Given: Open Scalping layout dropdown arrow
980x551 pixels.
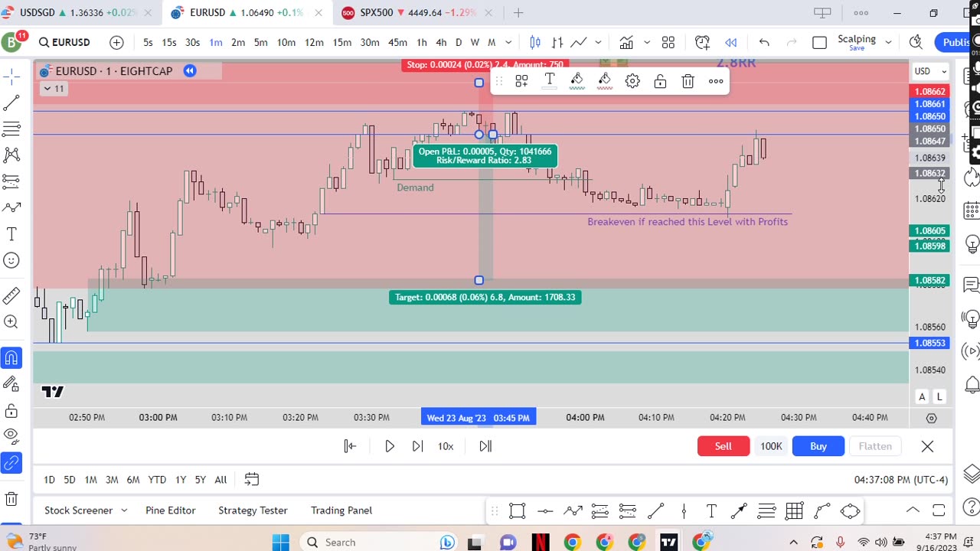Looking at the screenshot, I should click(888, 42).
